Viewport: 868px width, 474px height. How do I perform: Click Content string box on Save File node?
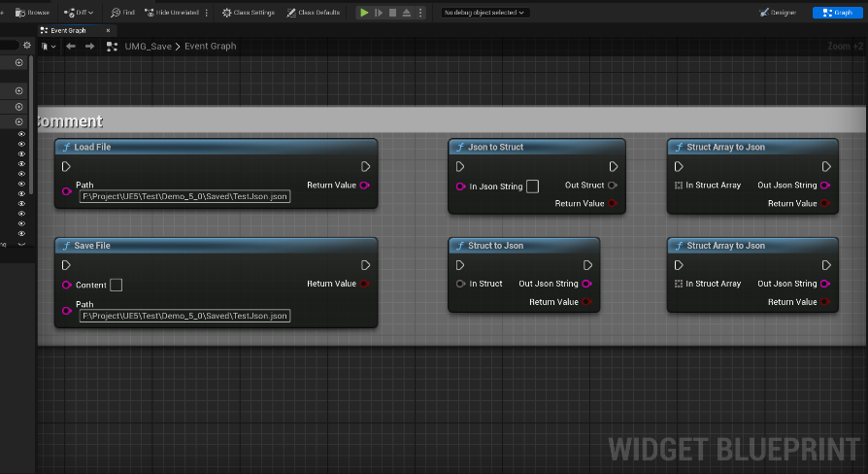(x=116, y=285)
